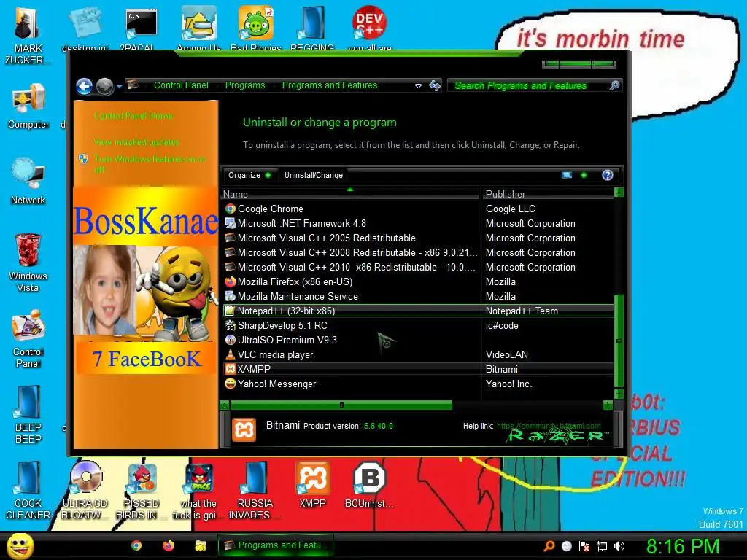Open the Bitnami community help link
The width and height of the screenshot is (747, 560).
tap(549, 426)
